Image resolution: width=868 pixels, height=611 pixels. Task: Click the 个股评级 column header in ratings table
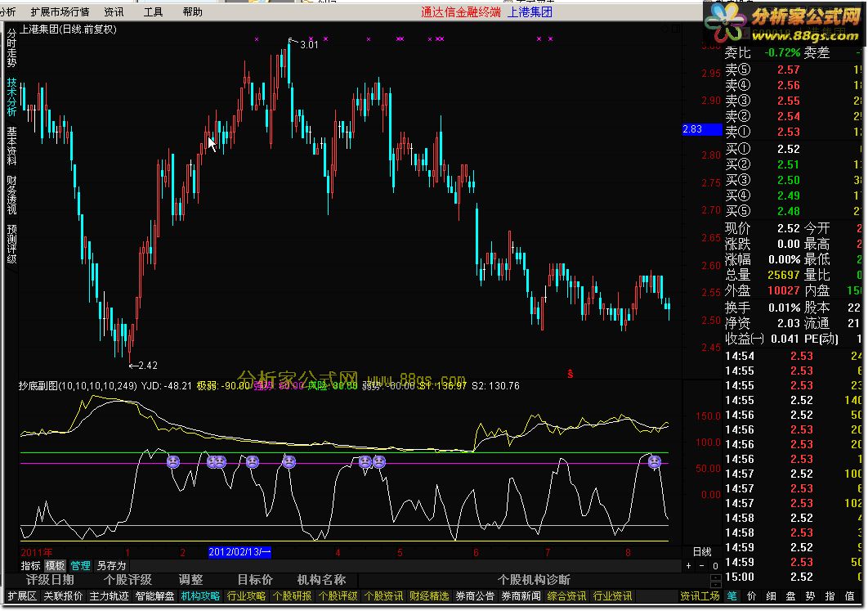coord(128,580)
